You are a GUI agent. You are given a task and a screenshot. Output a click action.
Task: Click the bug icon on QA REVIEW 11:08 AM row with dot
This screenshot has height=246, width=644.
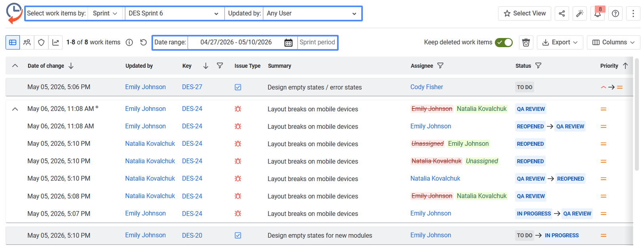pos(238,109)
